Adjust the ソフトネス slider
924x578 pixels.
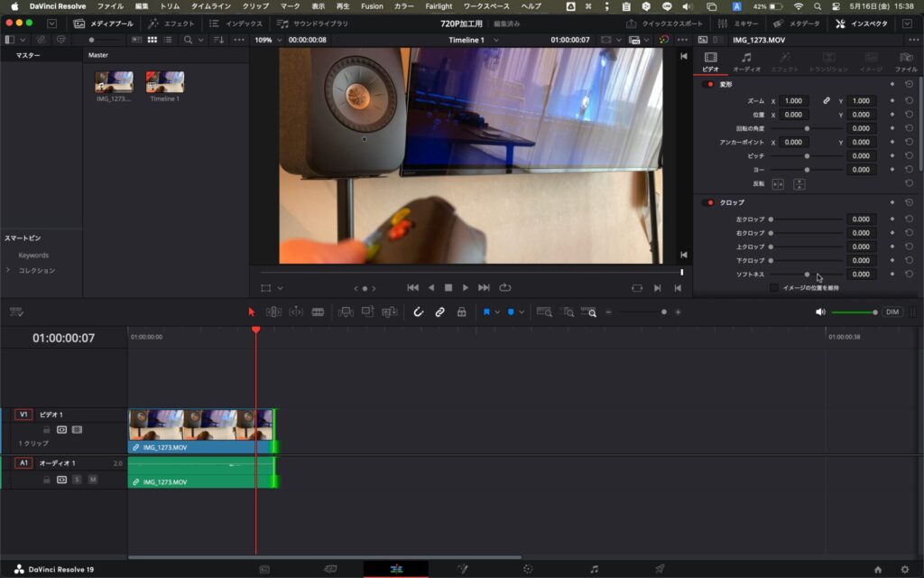coord(807,275)
